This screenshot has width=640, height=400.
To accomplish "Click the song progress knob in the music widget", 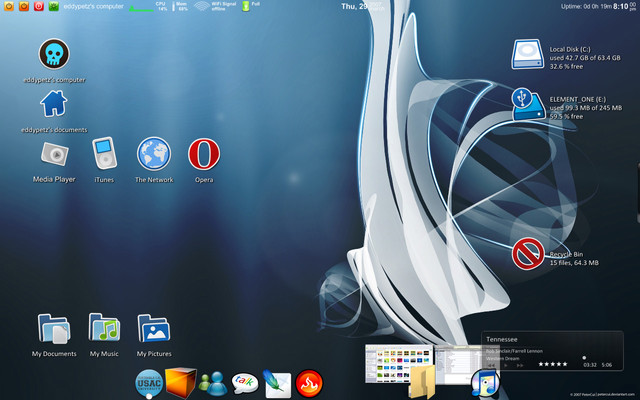I will coord(584,358).
